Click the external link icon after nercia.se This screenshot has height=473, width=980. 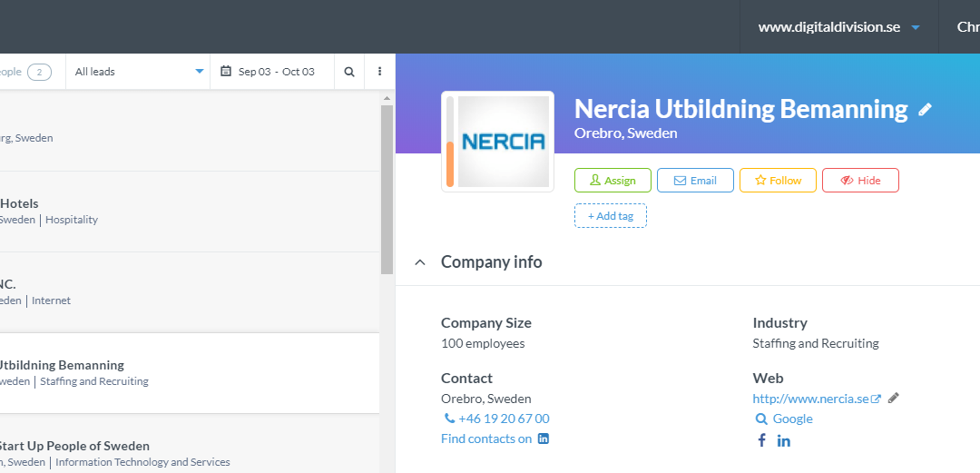877,399
